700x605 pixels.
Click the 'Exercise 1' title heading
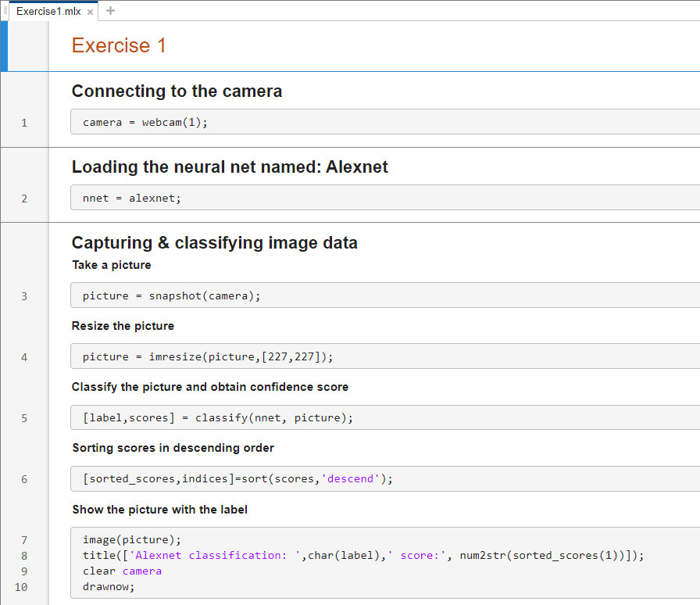coord(119,45)
